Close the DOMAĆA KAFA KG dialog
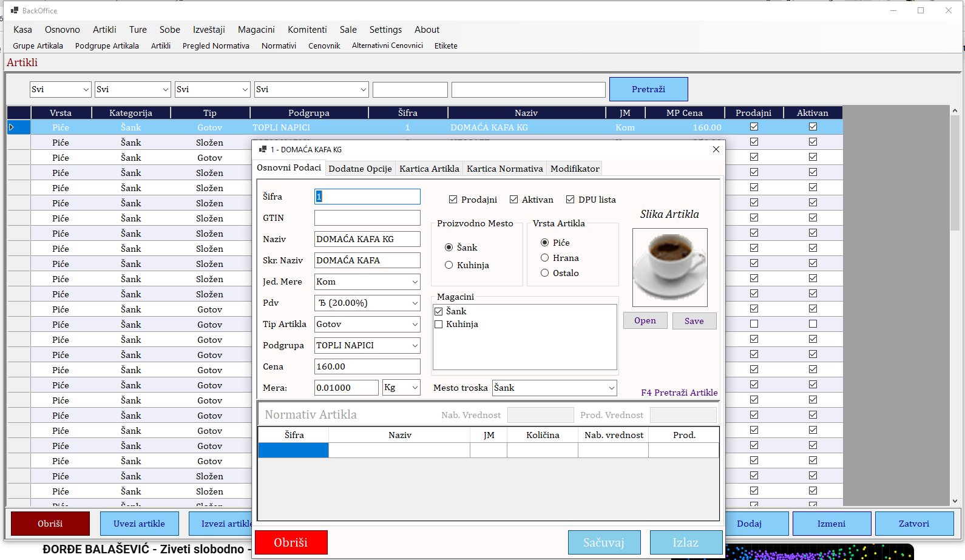This screenshot has width=965, height=560. (716, 149)
